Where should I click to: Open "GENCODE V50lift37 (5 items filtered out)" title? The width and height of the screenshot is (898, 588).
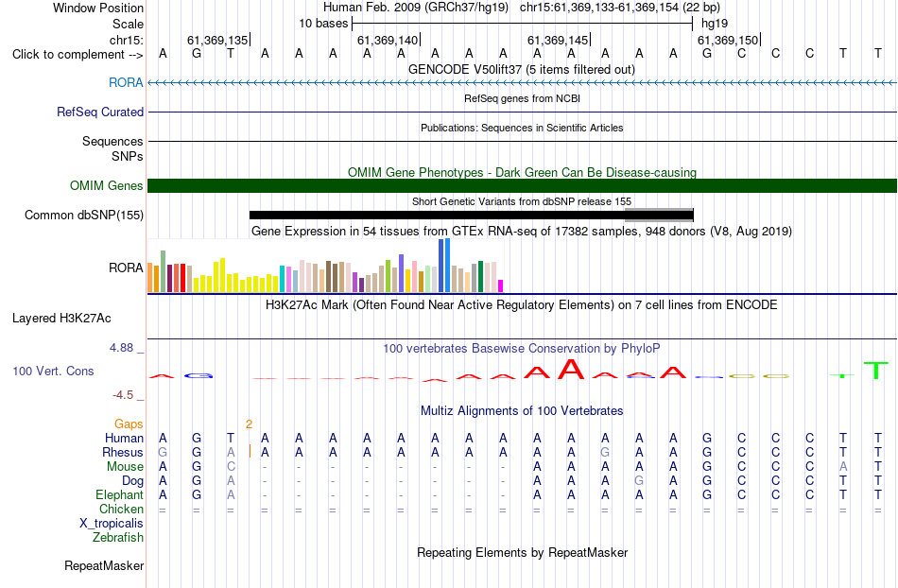[522, 69]
